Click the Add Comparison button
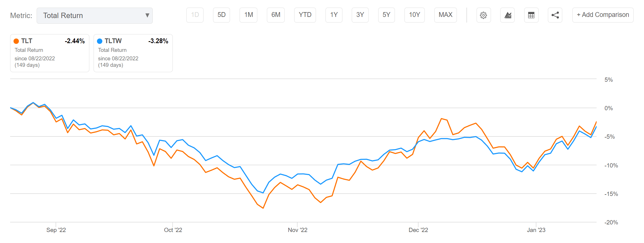This screenshot has height=243, width=644. [603, 15]
